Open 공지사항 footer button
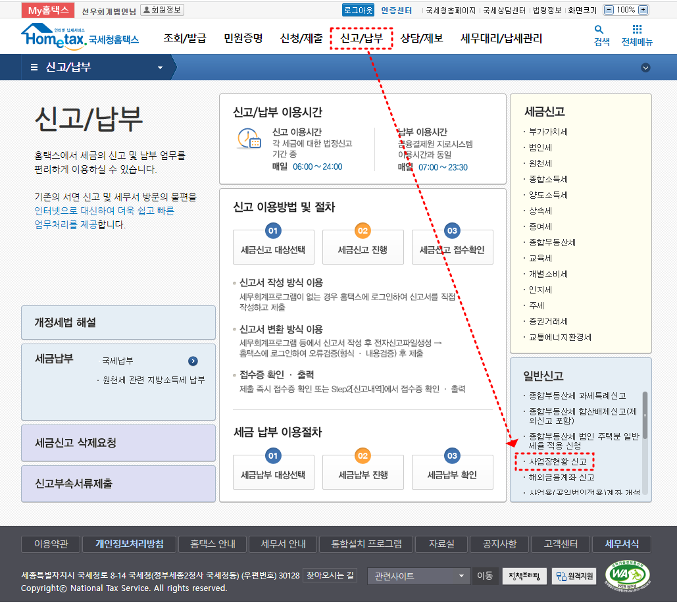 pyautogui.click(x=499, y=544)
